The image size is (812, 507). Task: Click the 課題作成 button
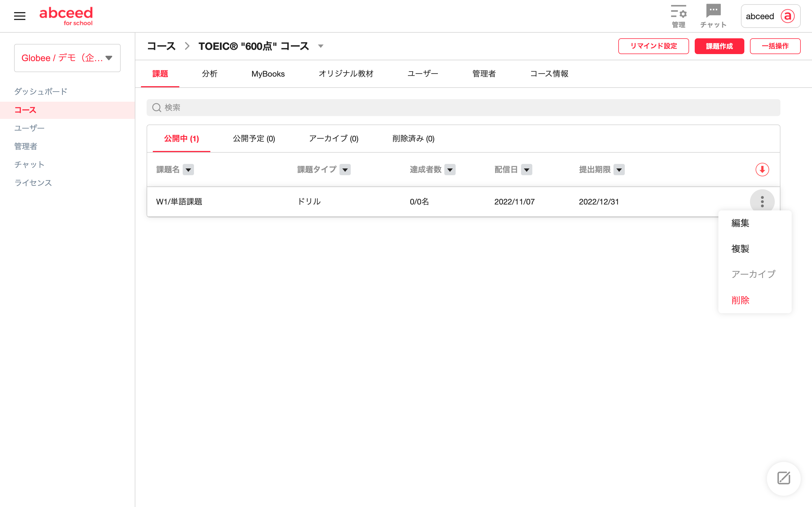point(719,46)
